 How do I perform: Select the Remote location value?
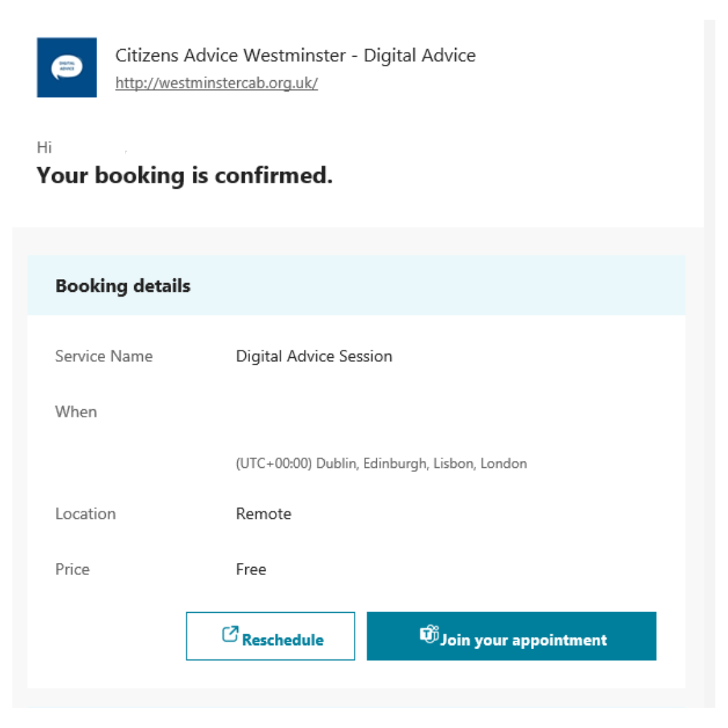click(264, 514)
